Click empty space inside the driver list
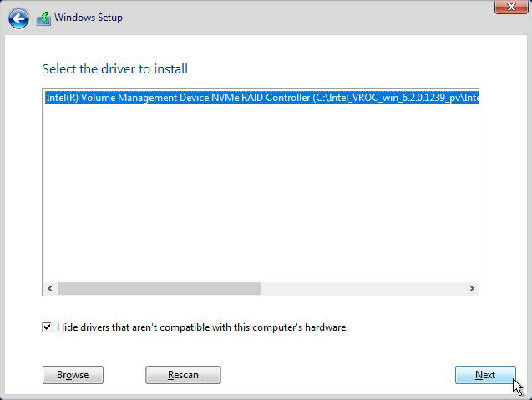This screenshot has width=532, height=400. [259, 200]
